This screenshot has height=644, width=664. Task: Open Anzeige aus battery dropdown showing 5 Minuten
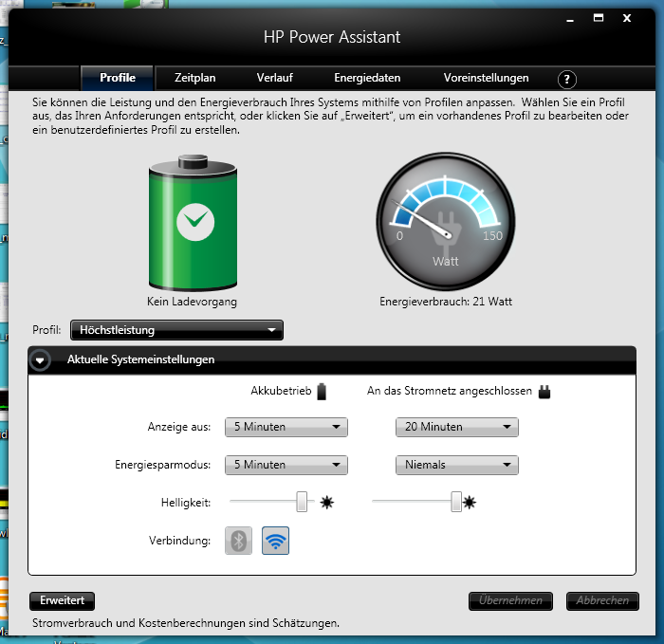click(286, 427)
